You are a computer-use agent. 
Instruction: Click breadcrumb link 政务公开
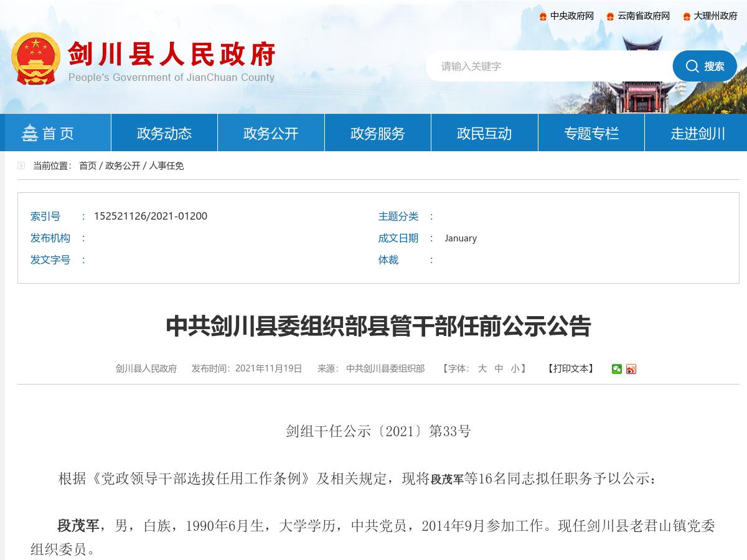(123, 166)
